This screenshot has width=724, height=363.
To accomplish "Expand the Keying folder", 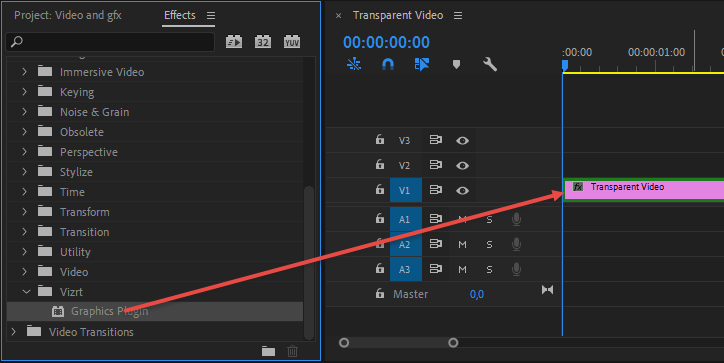I will [x=24, y=92].
